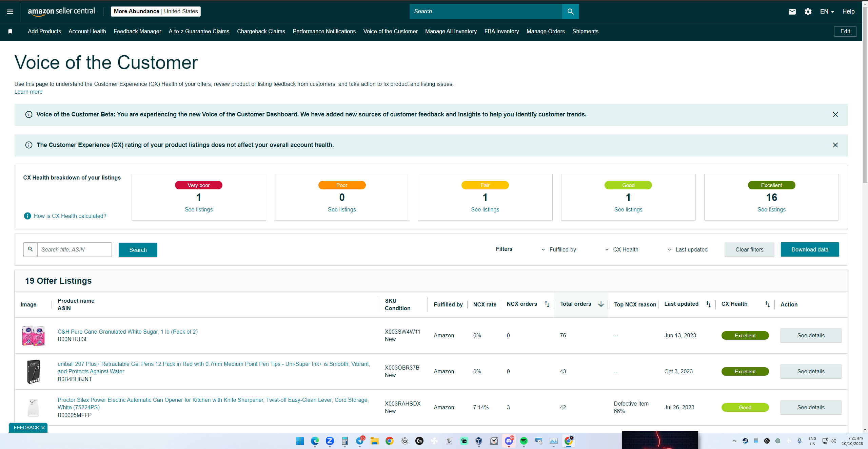Open FBA Inventory page
The width and height of the screenshot is (868, 449).
501,31
